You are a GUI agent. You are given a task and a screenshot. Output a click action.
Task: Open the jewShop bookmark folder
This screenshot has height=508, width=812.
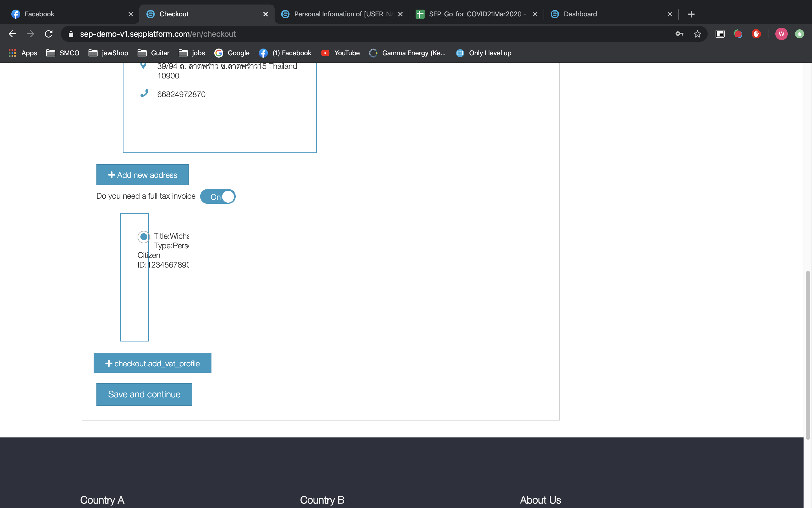pyautogui.click(x=108, y=53)
